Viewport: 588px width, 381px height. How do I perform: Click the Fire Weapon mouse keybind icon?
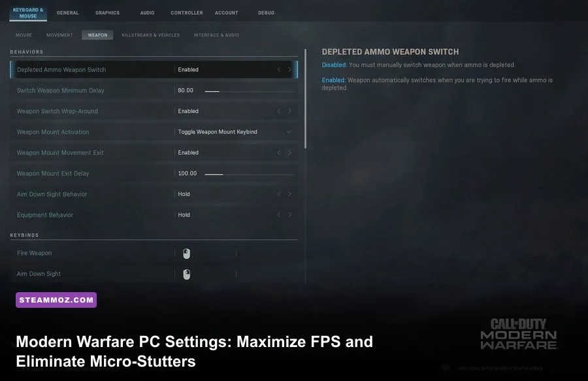[186, 254]
